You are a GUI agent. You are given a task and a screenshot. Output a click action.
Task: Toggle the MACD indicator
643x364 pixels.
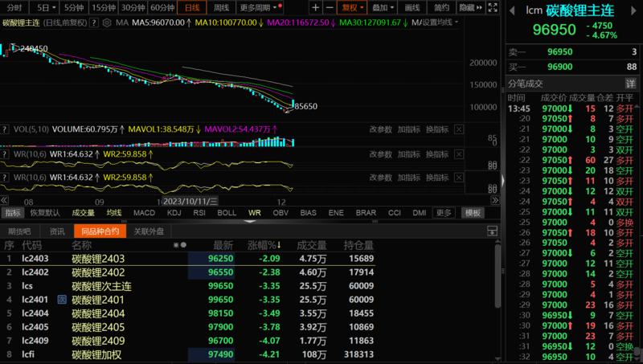pos(144,213)
